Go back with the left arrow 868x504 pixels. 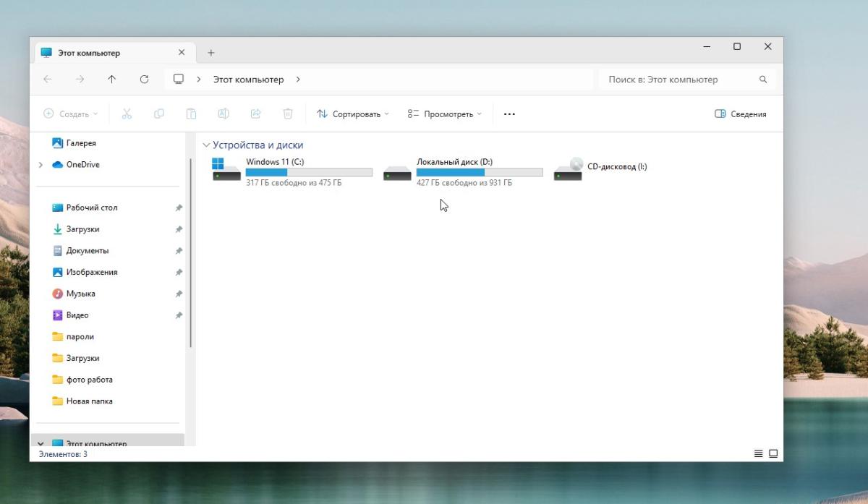tap(48, 80)
